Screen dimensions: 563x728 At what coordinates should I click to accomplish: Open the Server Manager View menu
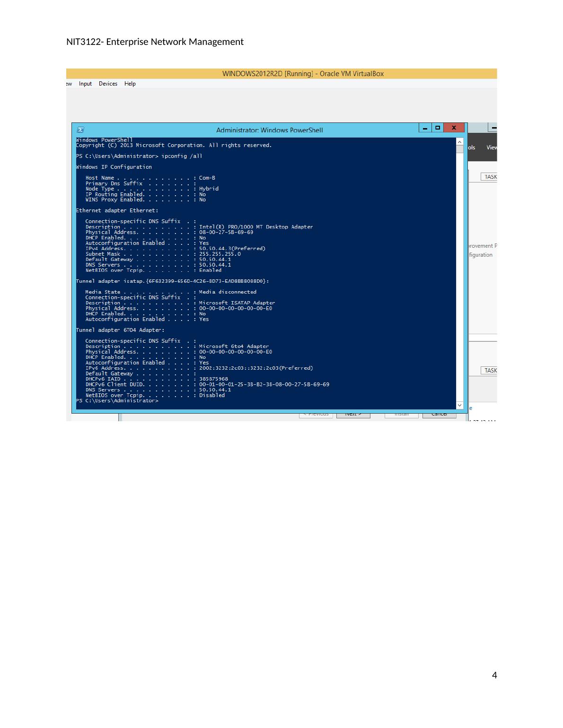492,147
